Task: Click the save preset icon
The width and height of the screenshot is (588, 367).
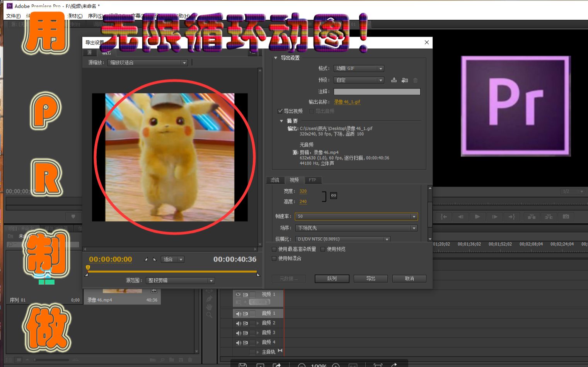Action: click(x=394, y=80)
